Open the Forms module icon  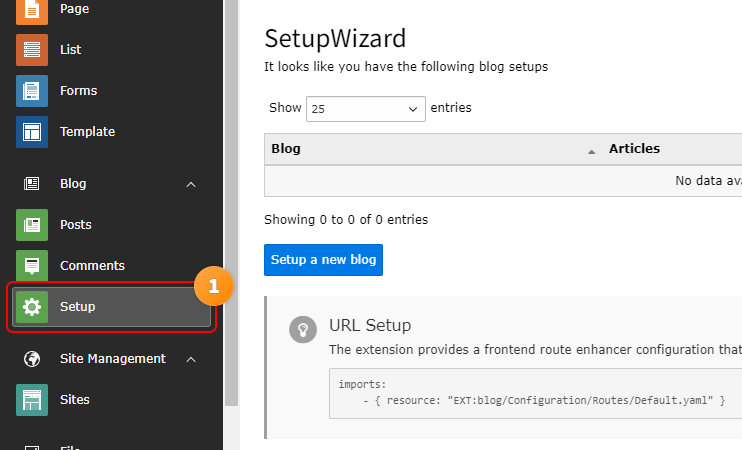point(32,90)
